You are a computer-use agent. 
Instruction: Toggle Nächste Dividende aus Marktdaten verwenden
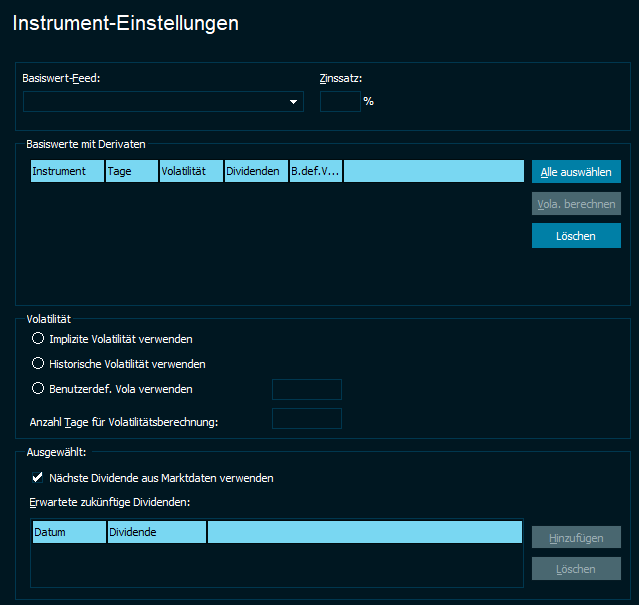click(x=39, y=478)
